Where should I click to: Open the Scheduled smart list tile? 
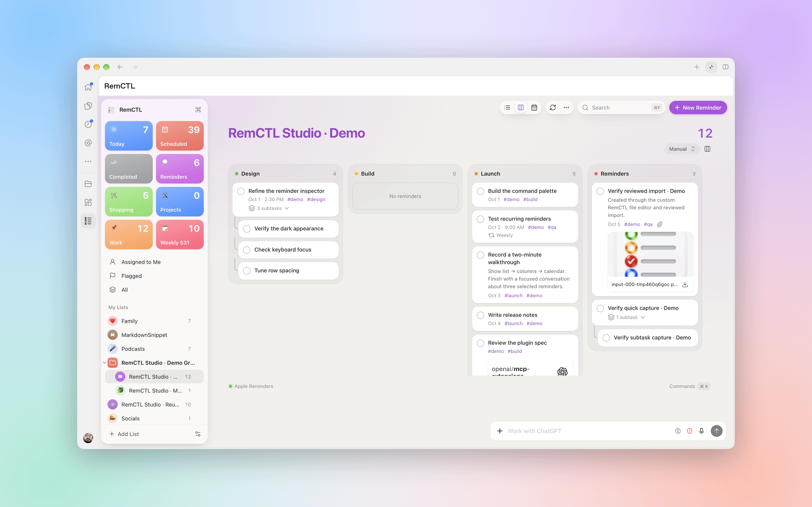pos(180,136)
